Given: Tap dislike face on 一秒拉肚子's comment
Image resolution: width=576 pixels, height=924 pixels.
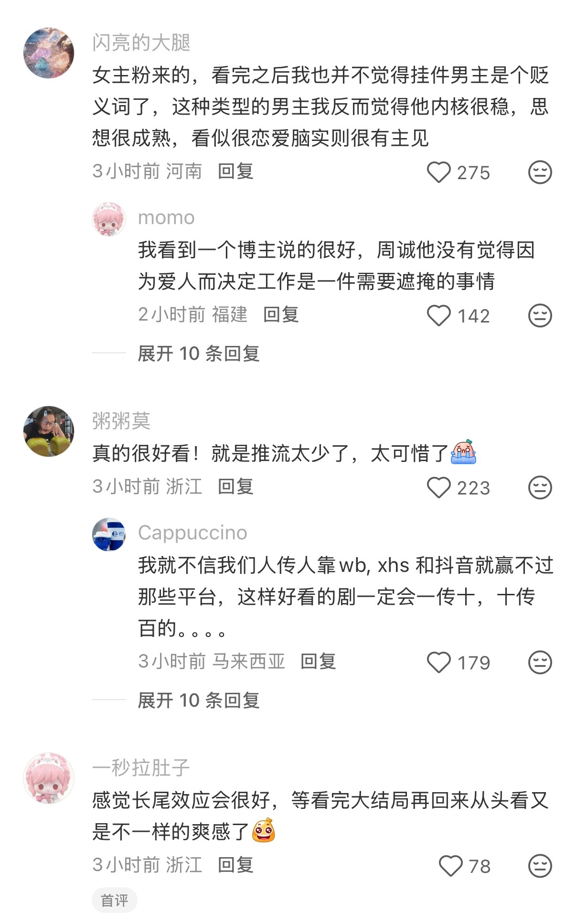Looking at the screenshot, I should [x=540, y=866].
